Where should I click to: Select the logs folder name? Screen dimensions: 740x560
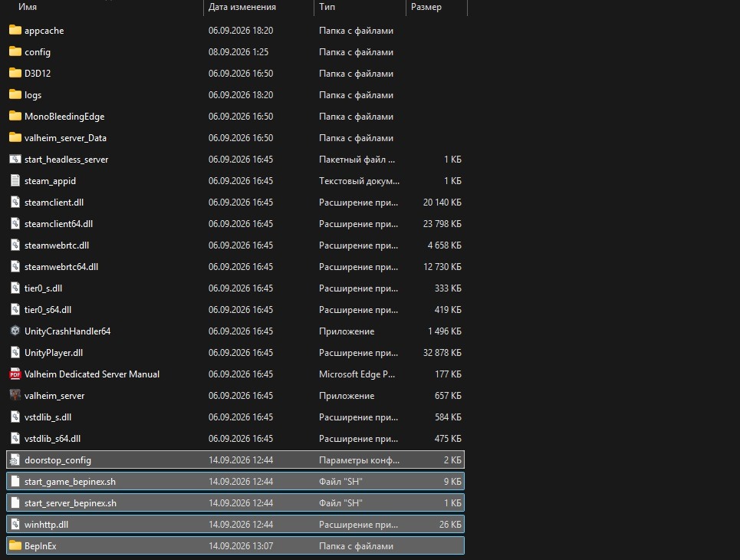(32, 95)
